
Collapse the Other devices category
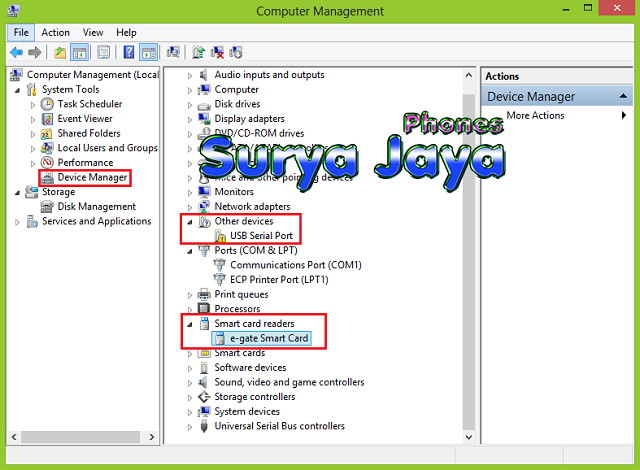[x=190, y=222]
